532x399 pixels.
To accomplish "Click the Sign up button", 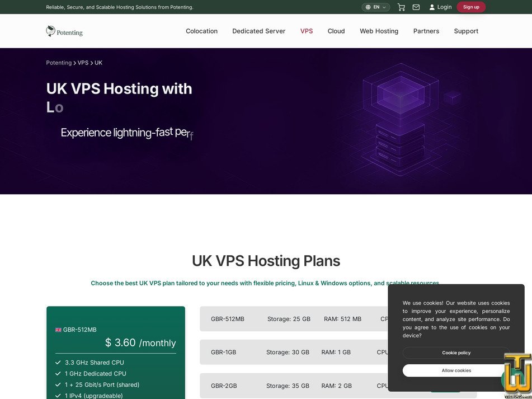I will click(x=471, y=7).
